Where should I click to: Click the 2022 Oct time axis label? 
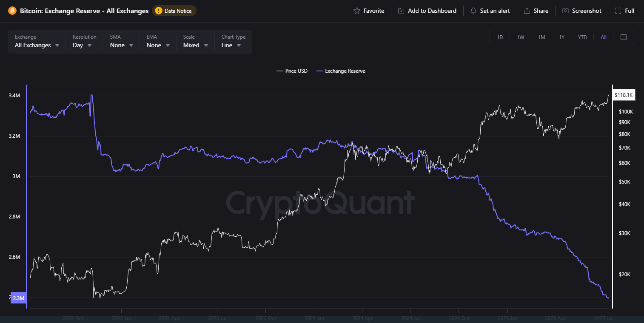(73, 318)
